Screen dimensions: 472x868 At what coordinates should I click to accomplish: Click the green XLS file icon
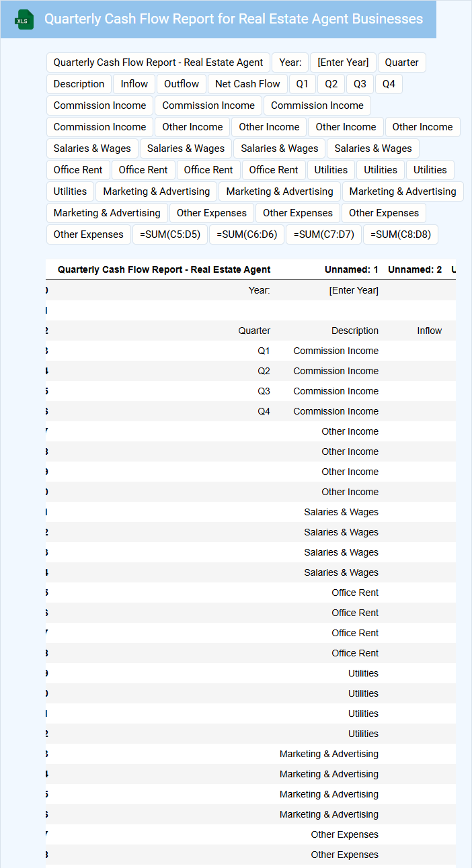tap(24, 19)
